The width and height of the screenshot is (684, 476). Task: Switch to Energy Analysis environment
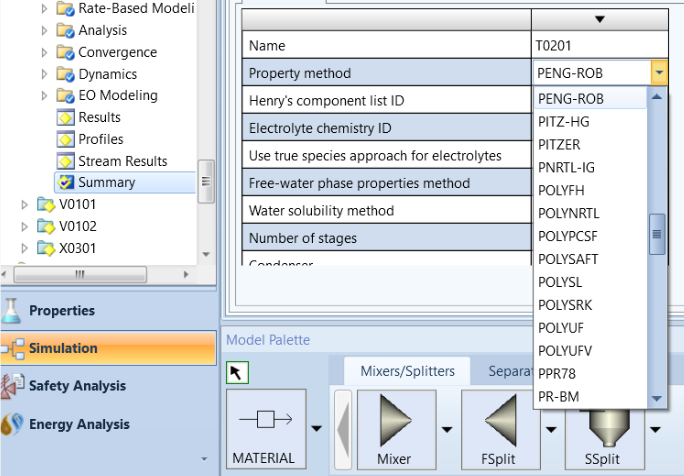tap(77, 423)
